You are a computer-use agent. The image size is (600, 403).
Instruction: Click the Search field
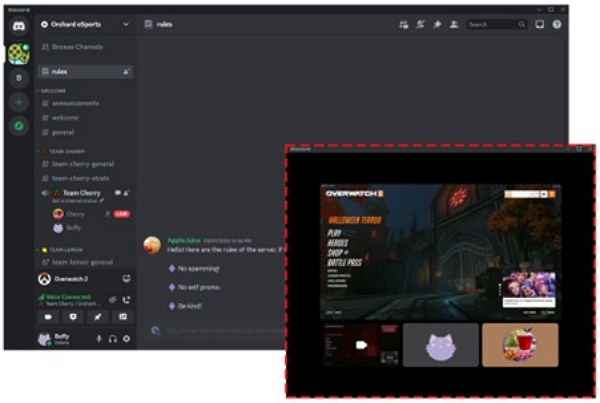coord(496,24)
